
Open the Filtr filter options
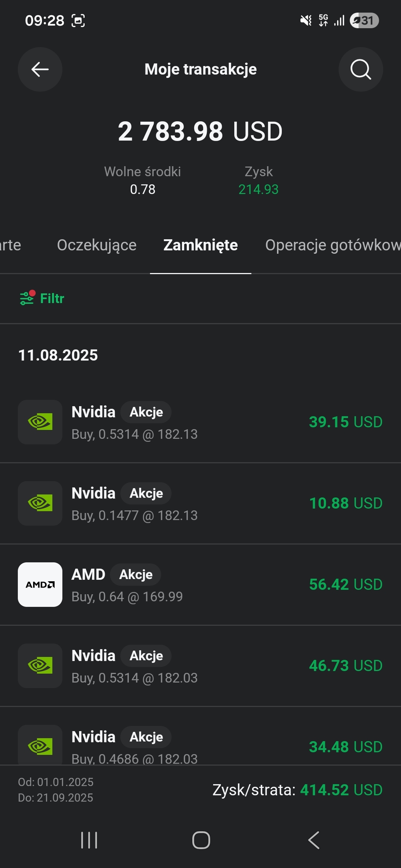(x=42, y=298)
